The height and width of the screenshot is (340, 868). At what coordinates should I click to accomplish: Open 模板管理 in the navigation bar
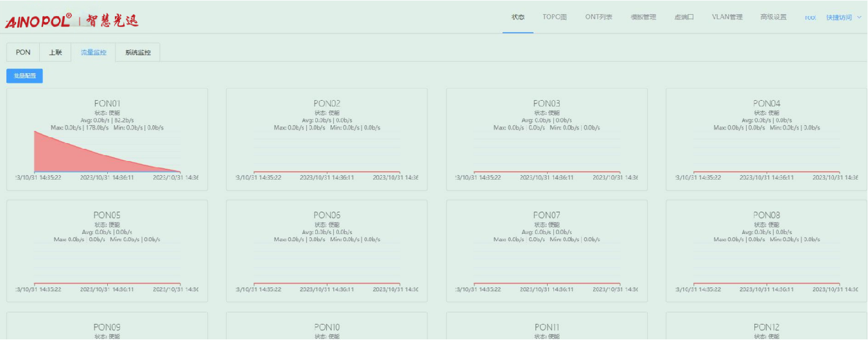(643, 17)
